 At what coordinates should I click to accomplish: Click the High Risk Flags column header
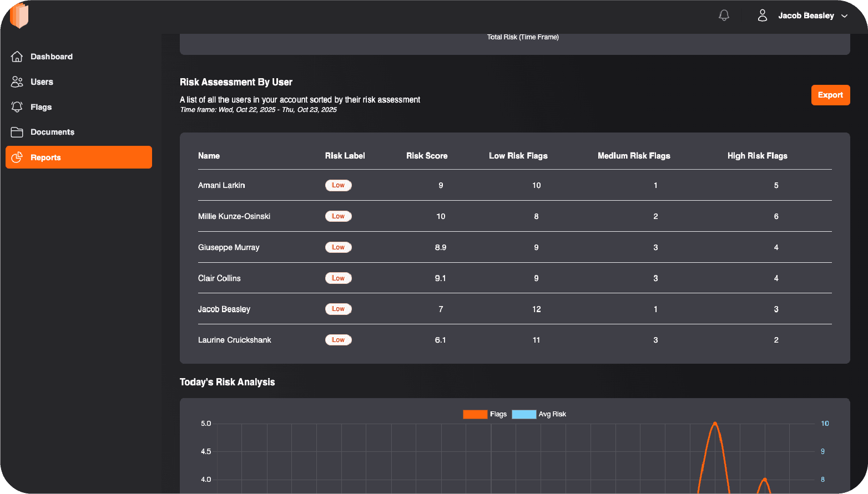point(757,156)
